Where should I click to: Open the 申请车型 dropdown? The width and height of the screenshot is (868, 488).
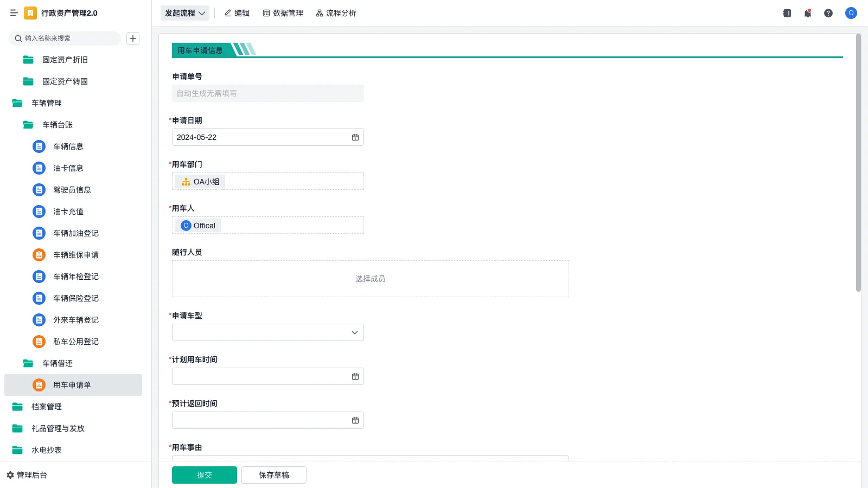pyautogui.click(x=268, y=332)
